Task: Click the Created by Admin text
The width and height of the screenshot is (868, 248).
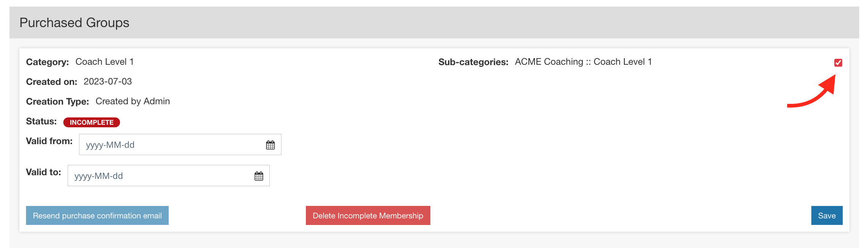Action: coord(132,101)
